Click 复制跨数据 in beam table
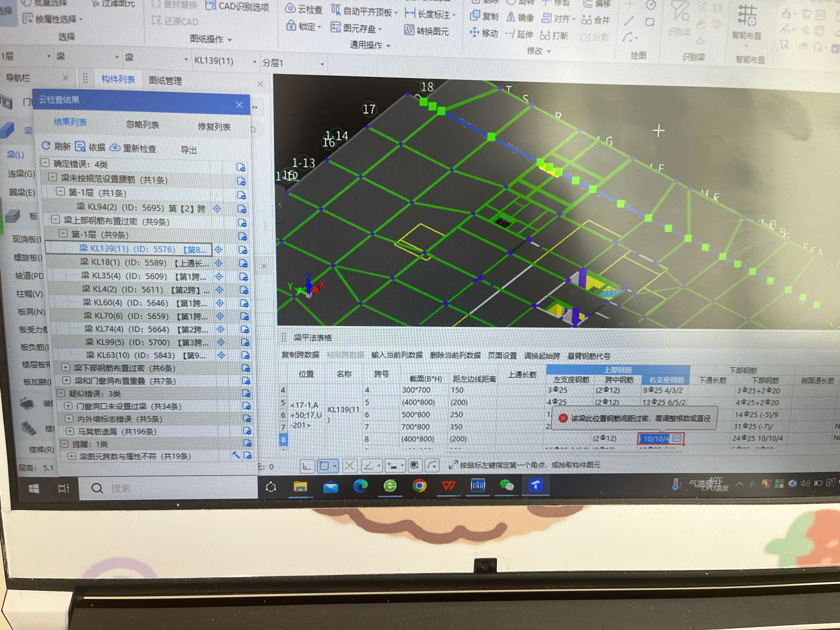840x630 pixels. pos(300,355)
